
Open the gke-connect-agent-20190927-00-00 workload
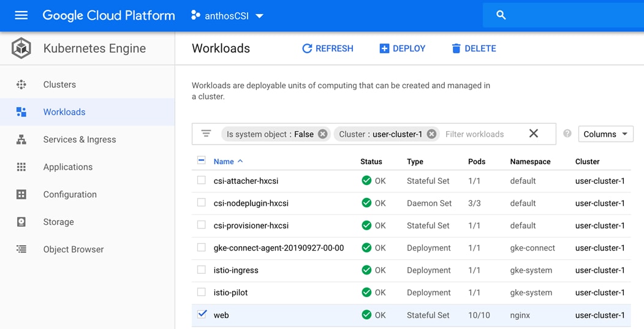[279, 248]
